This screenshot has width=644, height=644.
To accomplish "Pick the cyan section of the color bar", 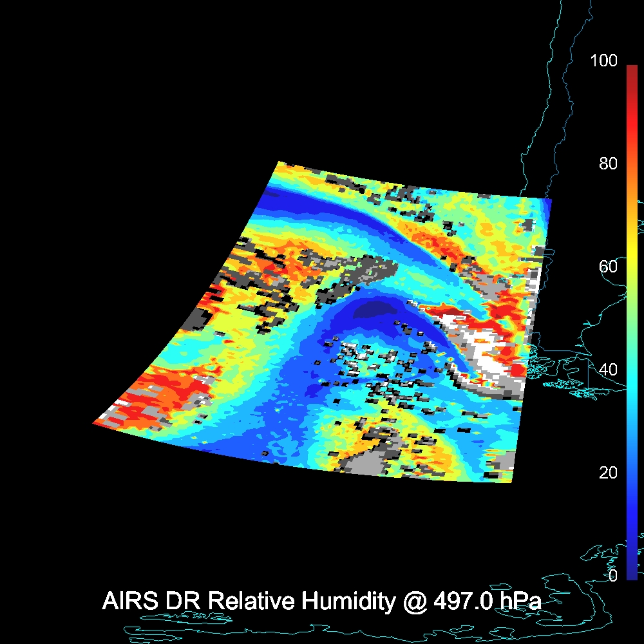I will point(631,380).
